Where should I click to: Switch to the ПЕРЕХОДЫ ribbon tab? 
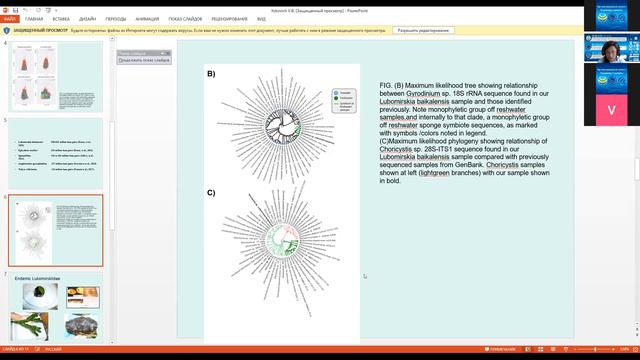click(116, 19)
